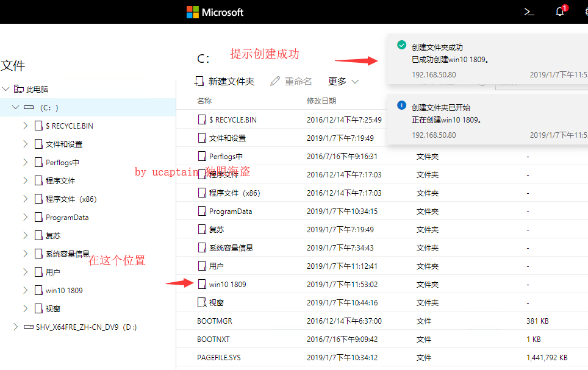588x370 pixels.
Task: Expand the 用户 tree folder
Action: pos(25,272)
